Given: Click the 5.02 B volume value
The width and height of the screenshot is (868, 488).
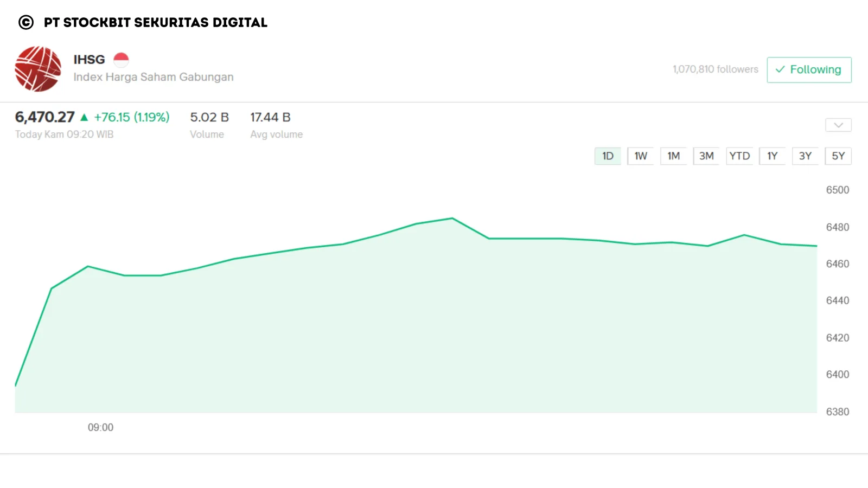Looking at the screenshot, I should pos(209,117).
